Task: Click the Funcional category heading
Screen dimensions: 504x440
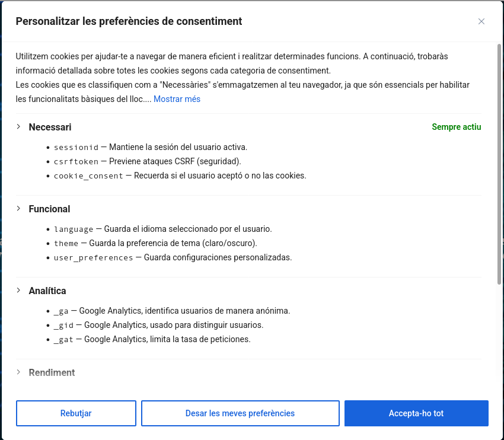Action: tap(49, 209)
